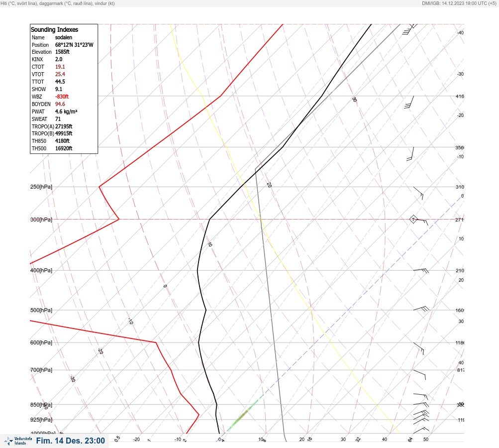This screenshot has height=448, width=499.
Task: Click the altitude label 416 on the right axis
Action: pyautogui.click(x=460, y=96)
